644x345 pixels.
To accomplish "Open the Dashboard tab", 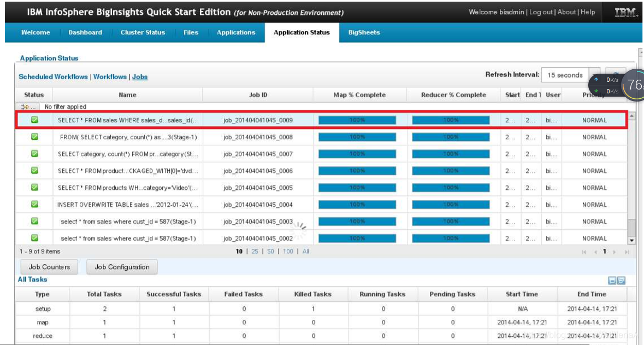I will (x=85, y=32).
